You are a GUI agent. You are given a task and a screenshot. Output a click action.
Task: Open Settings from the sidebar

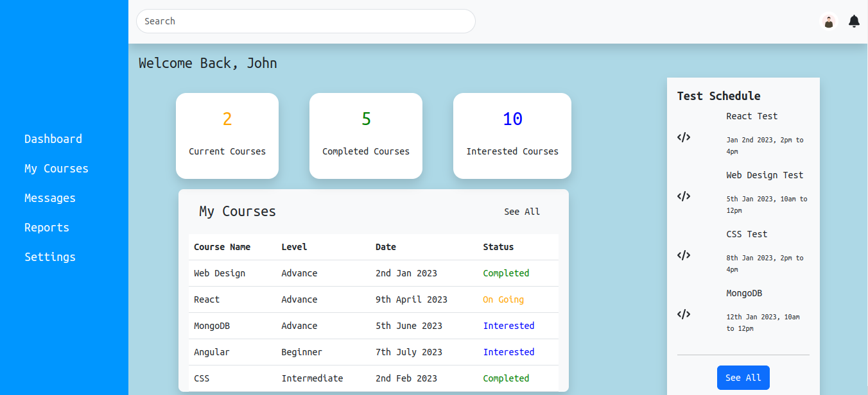(x=49, y=256)
